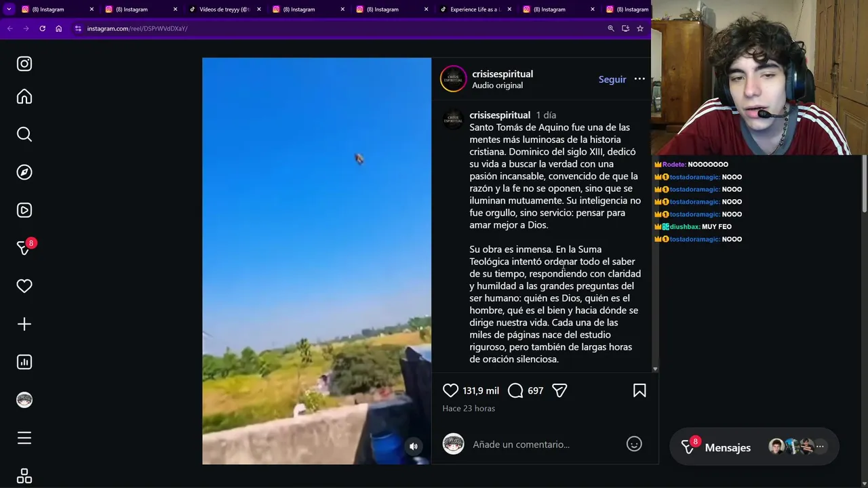
Task: Toggle the reel's sound speaker button
Action: tap(414, 446)
